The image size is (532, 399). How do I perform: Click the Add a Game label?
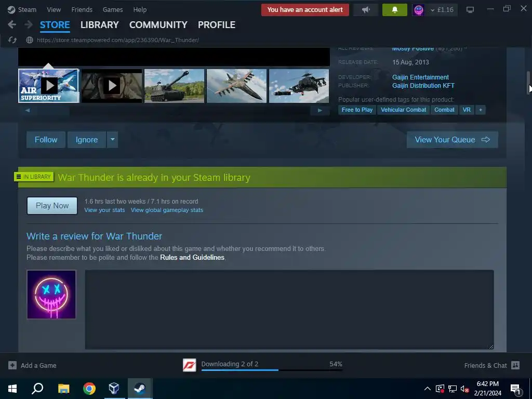38,365
